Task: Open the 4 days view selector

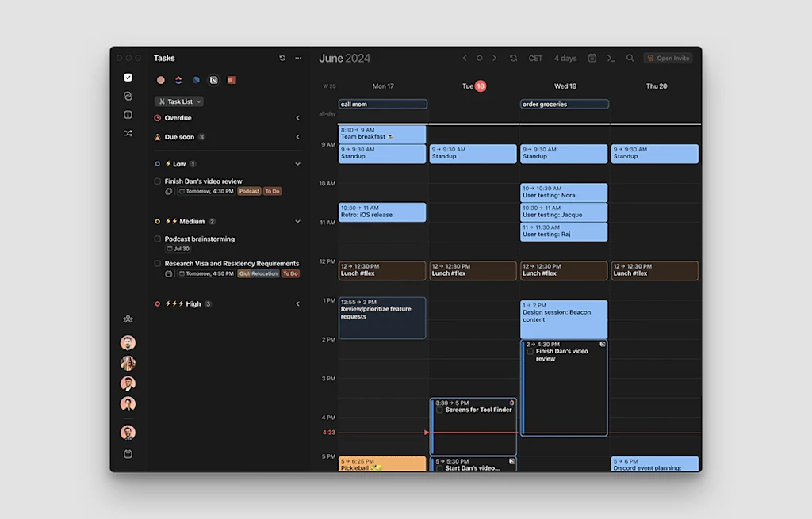Action: tap(565, 59)
